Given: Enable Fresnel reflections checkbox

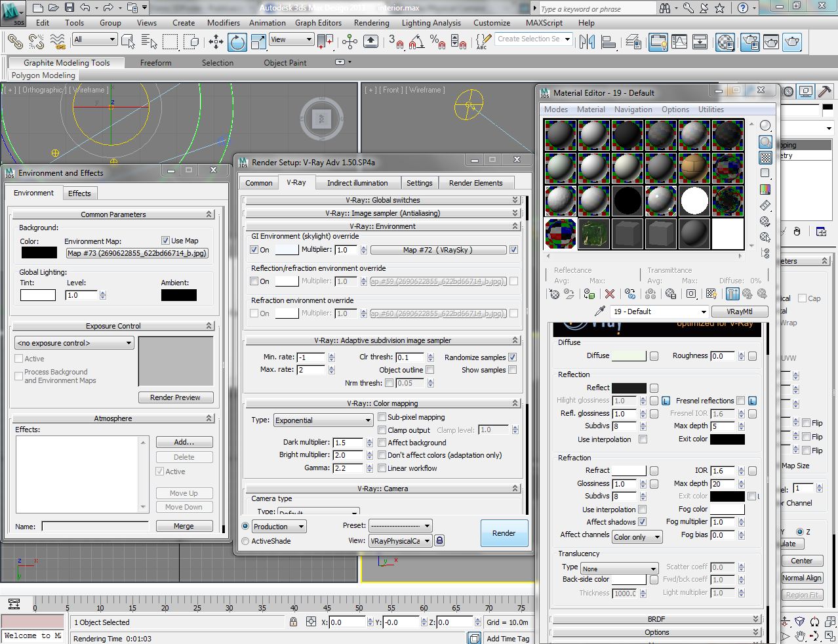Looking at the screenshot, I should 740,401.
